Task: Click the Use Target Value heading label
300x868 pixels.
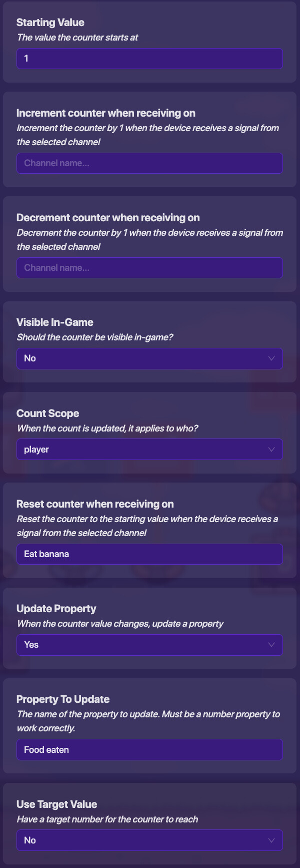Action: pos(56,804)
